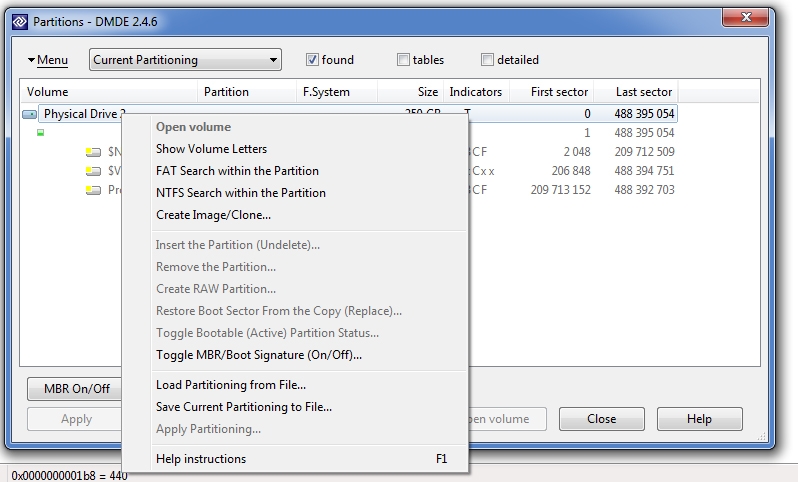Image resolution: width=798 pixels, height=482 pixels.
Task: Click last sector value 488 392 703
Action: (x=644, y=190)
